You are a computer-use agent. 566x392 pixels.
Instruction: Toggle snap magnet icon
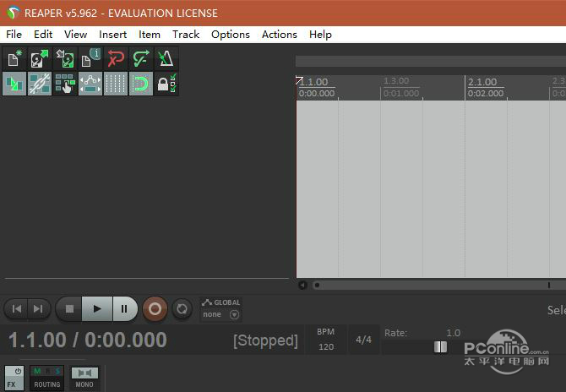[141, 84]
